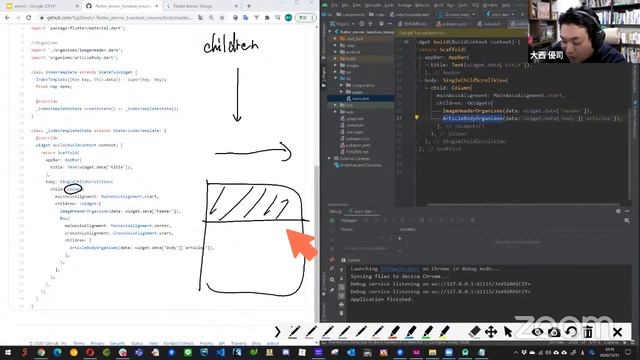Open the Window menu in the IDE

tap(490, 5)
